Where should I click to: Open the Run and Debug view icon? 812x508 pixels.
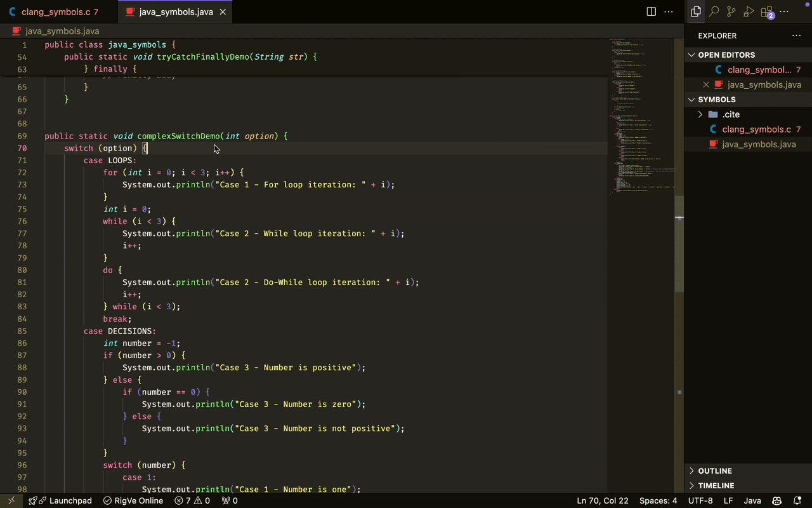point(749,11)
